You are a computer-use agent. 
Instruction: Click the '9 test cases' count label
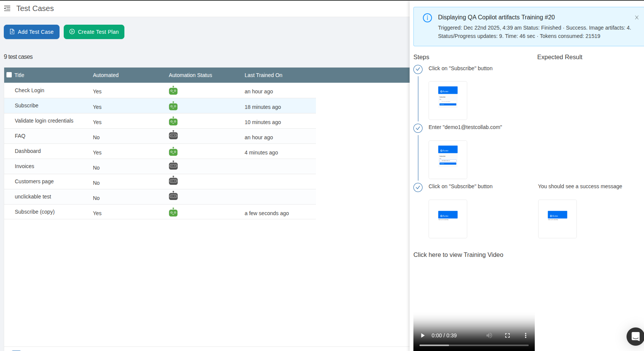coord(18,57)
